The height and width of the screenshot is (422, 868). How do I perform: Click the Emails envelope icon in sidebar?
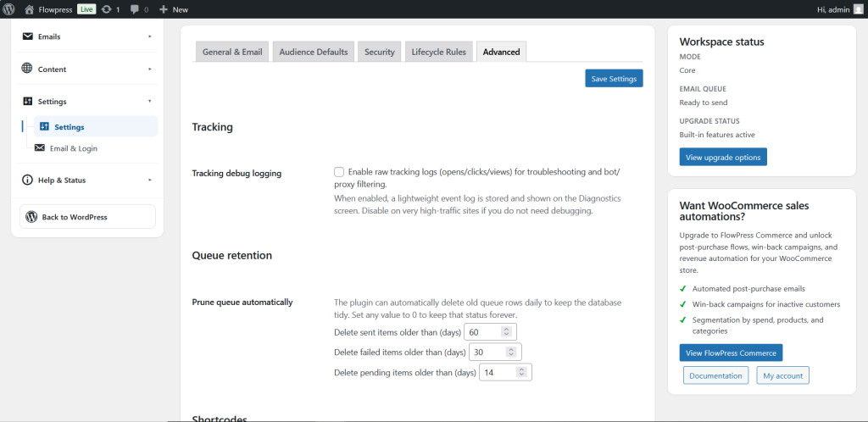27,36
